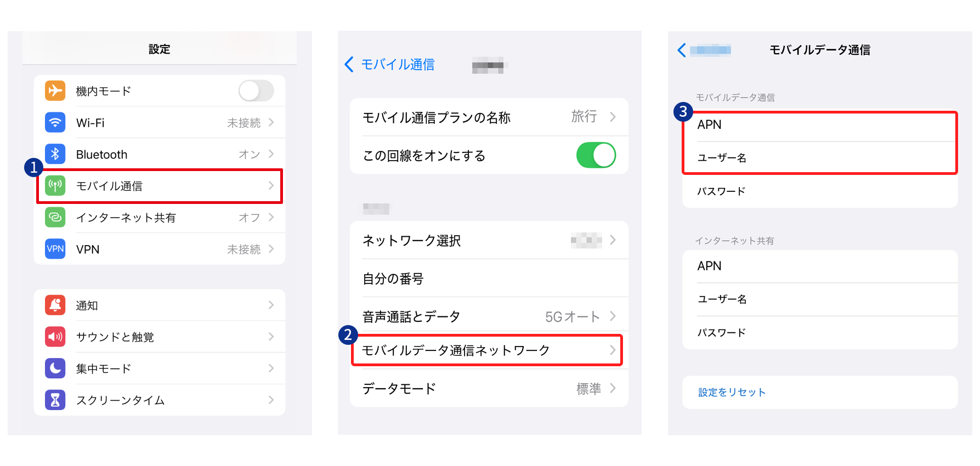Open データモード 標準 options
Image resolution: width=980 pixels, height=466 pixels.
click(x=489, y=388)
